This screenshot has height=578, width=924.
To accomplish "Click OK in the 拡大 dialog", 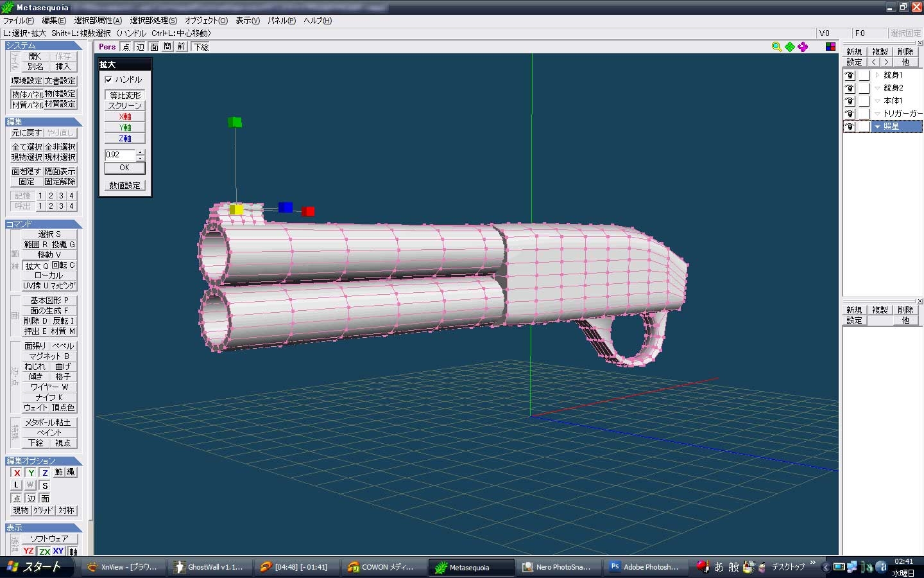I will [124, 168].
